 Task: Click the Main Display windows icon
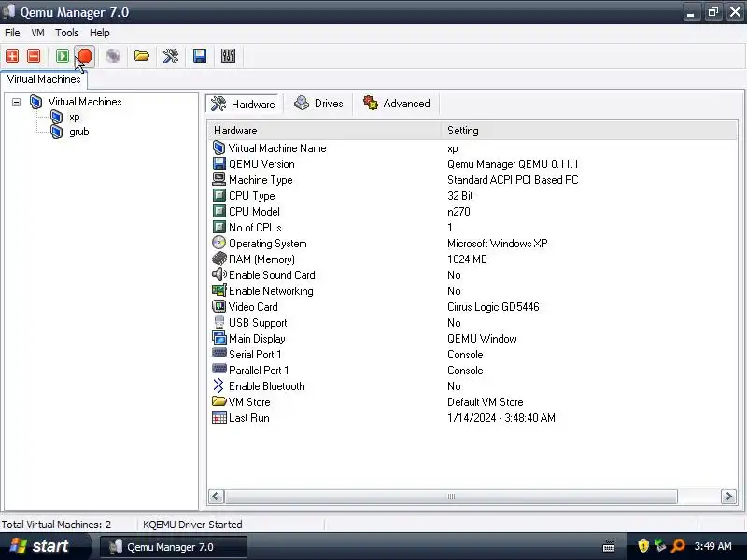[x=218, y=338]
